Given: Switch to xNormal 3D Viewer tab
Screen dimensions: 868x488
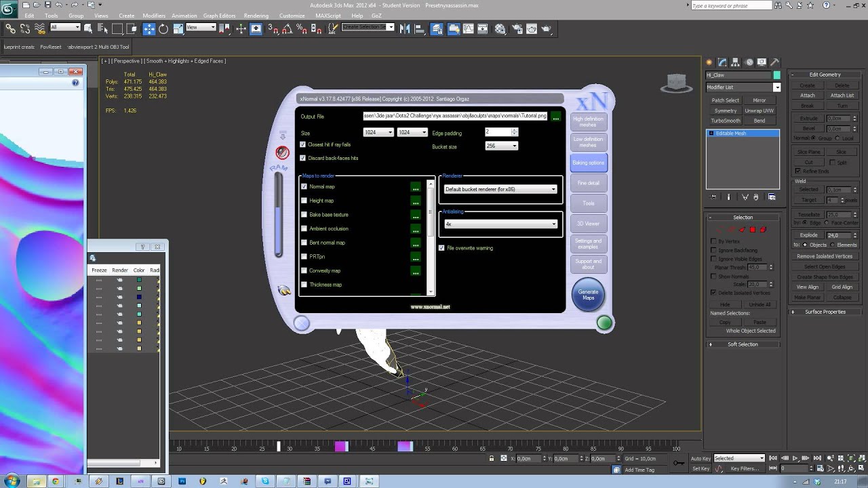Looking at the screenshot, I should [588, 223].
